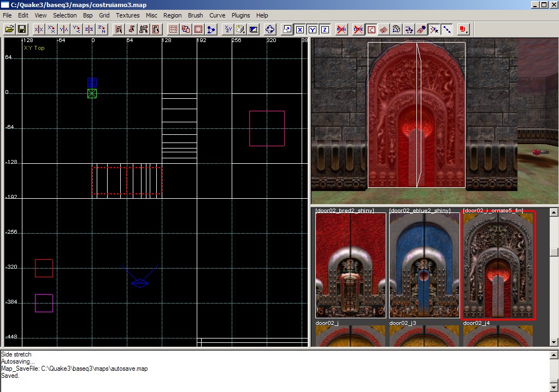The width and height of the screenshot is (559, 392).
Task: Click the texture browser scroll down arrow
Action: 554,342
